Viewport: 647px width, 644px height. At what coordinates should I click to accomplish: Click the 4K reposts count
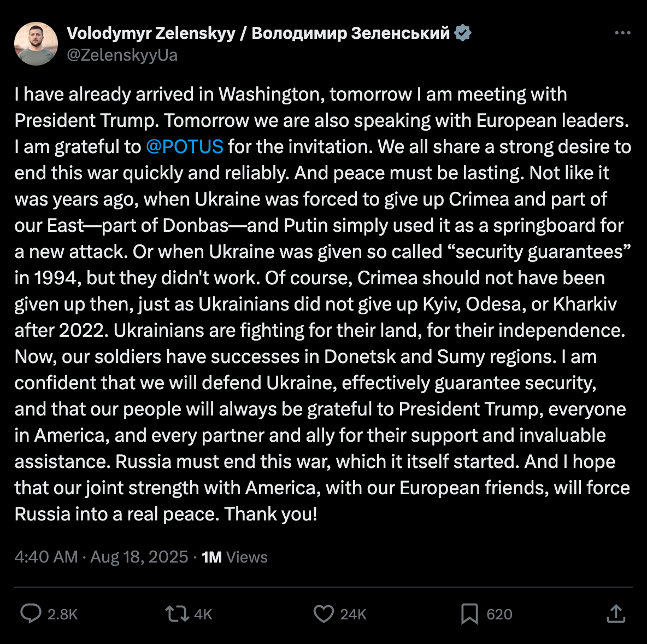click(203, 614)
